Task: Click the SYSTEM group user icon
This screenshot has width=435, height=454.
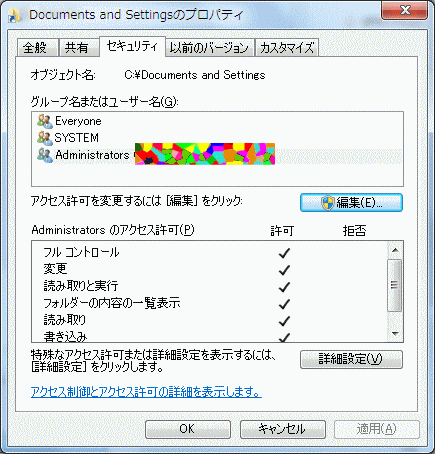Action: point(45,138)
